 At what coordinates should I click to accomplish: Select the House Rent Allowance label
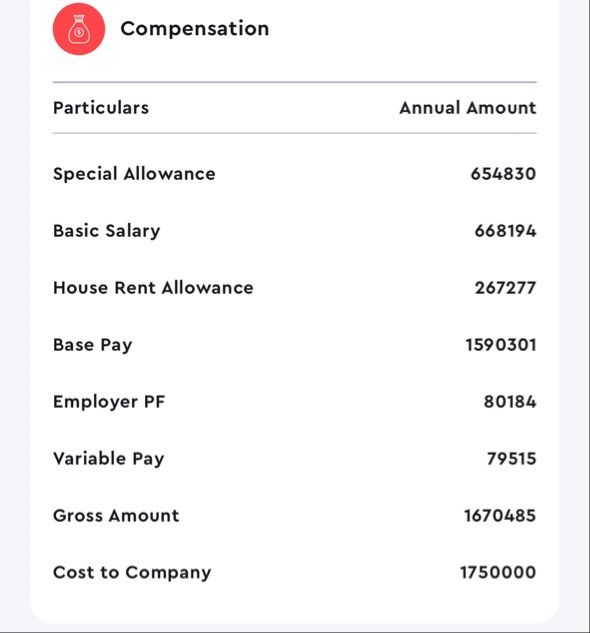[x=153, y=288]
